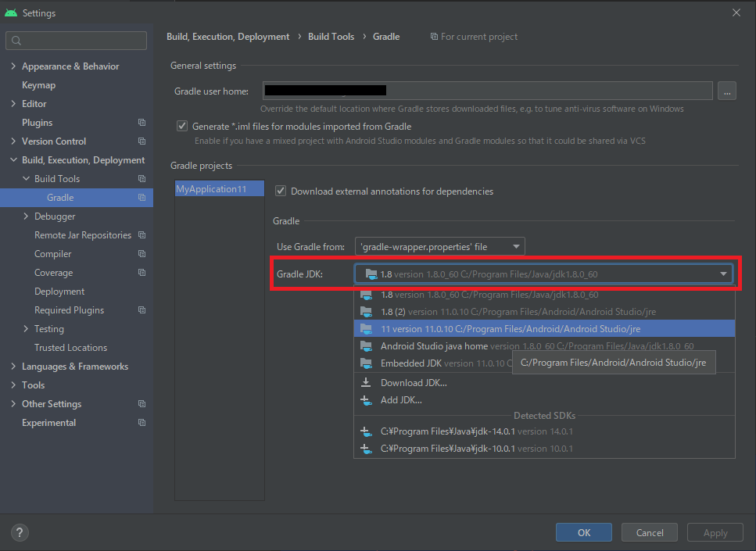Click the folder icon of Android Studio java home
This screenshot has width=756, height=551.
pyautogui.click(x=367, y=346)
